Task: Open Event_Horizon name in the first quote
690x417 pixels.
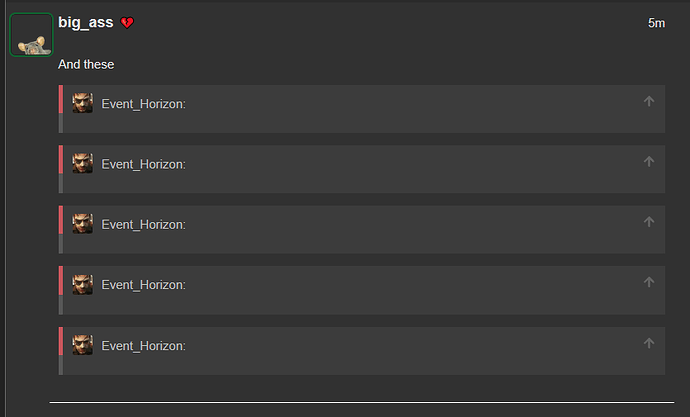Action: (x=143, y=104)
